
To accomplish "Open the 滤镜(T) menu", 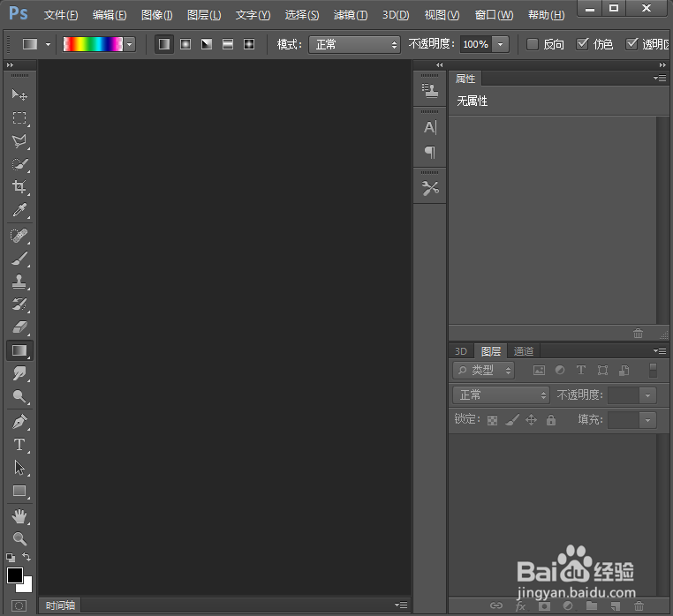I will 351,15.
